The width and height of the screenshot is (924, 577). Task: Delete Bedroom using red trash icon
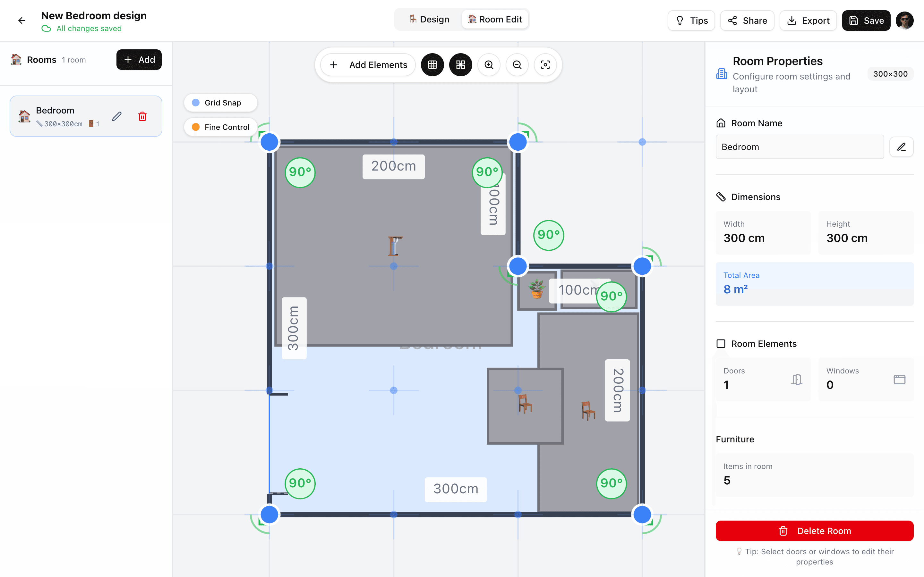click(142, 116)
